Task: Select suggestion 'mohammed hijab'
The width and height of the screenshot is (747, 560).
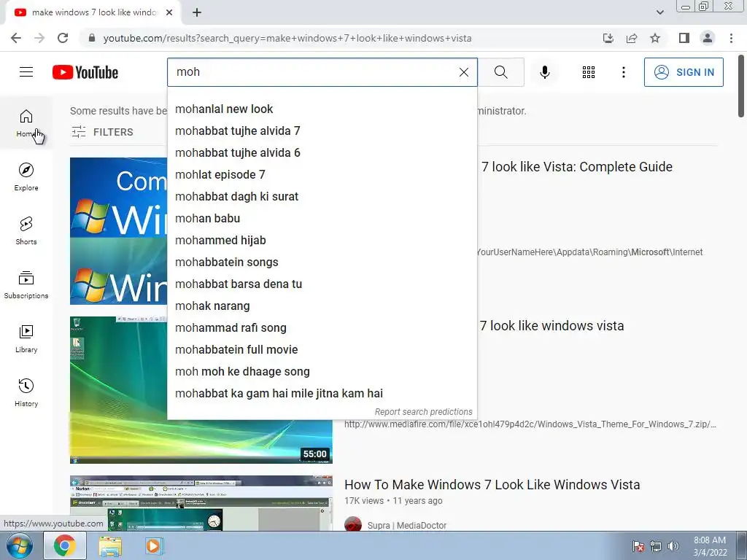Action: click(x=322, y=241)
